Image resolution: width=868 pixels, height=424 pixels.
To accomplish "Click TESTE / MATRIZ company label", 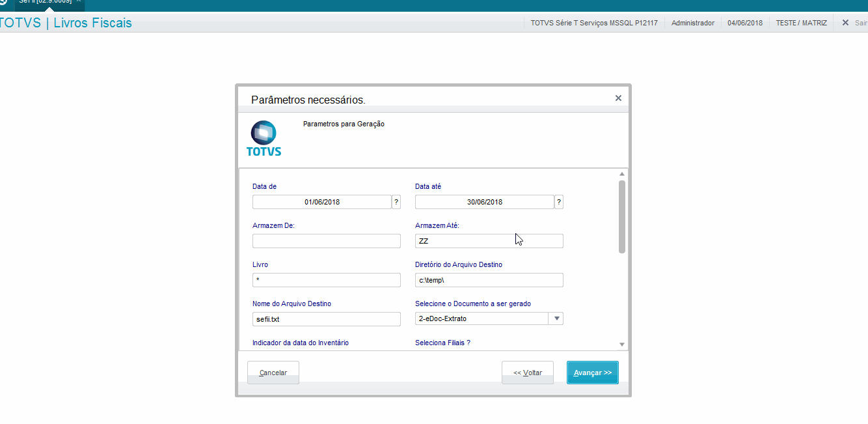I will [x=802, y=23].
